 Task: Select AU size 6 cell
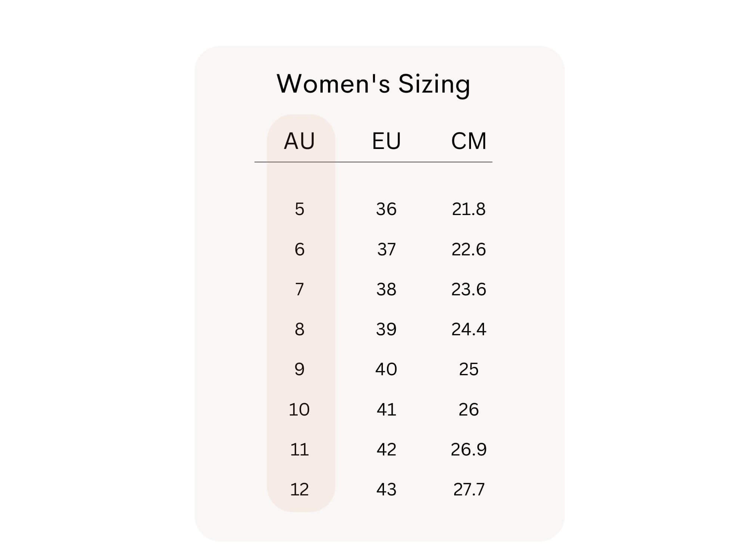coord(300,249)
